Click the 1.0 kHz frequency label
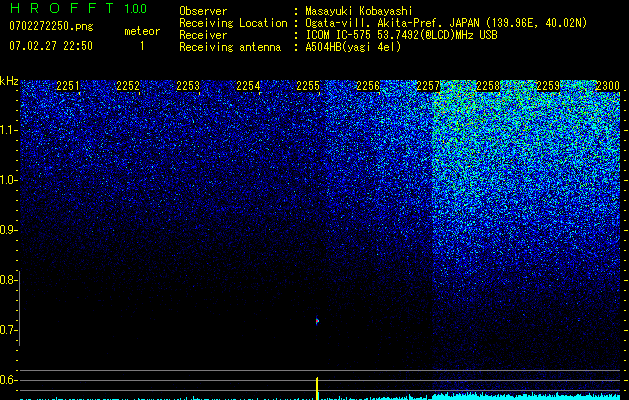 pos(8,180)
